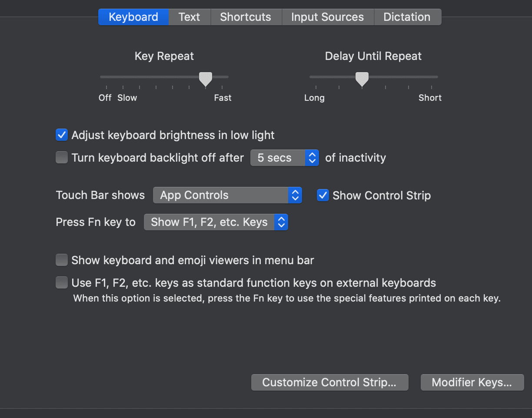Go to the Dictation tab

click(x=407, y=17)
